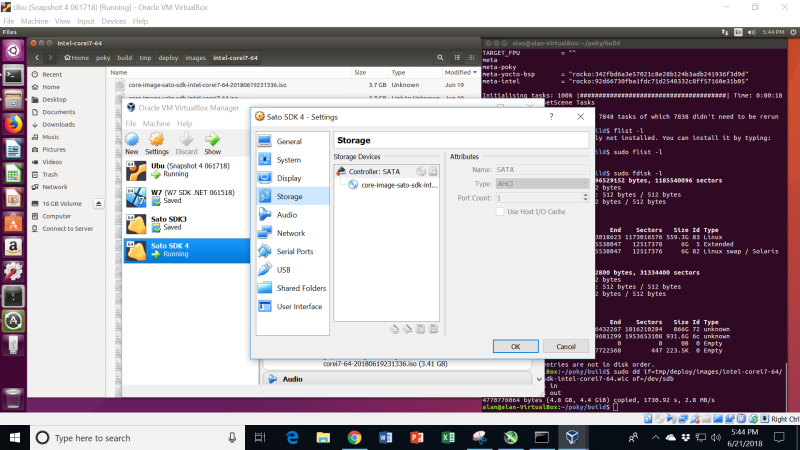Screen dimensions: 800x450
Task: Open Ubuntu Dash search icon
Action: click(13, 51)
